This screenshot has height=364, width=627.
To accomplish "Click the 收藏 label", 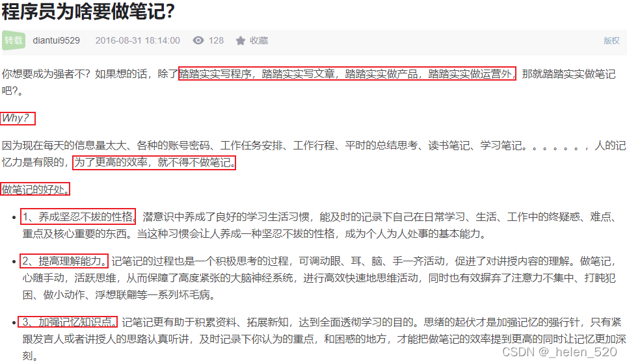I will tap(259, 41).
